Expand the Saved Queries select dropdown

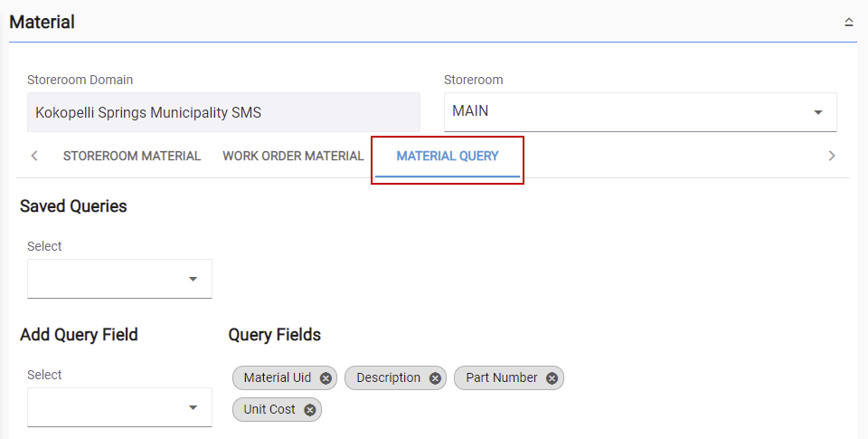coord(119,279)
